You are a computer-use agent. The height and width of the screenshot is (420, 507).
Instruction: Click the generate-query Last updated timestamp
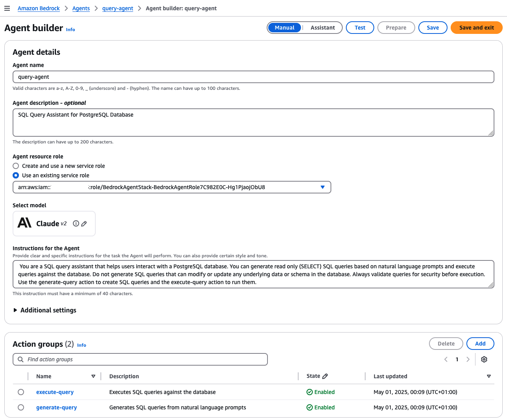pyautogui.click(x=415, y=407)
